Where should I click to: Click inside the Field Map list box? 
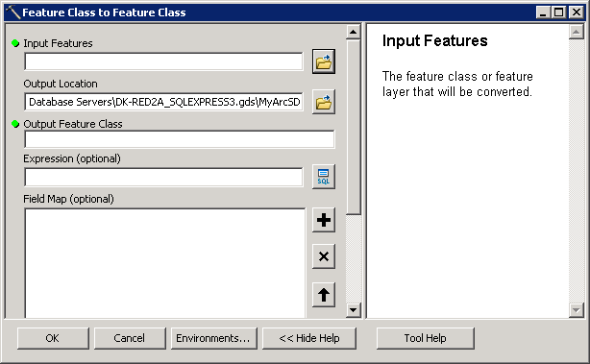click(x=165, y=263)
